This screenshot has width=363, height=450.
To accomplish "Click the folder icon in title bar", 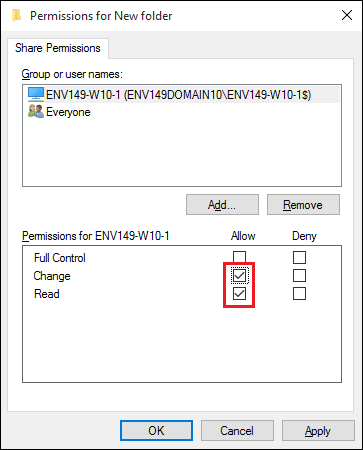I will (16, 16).
